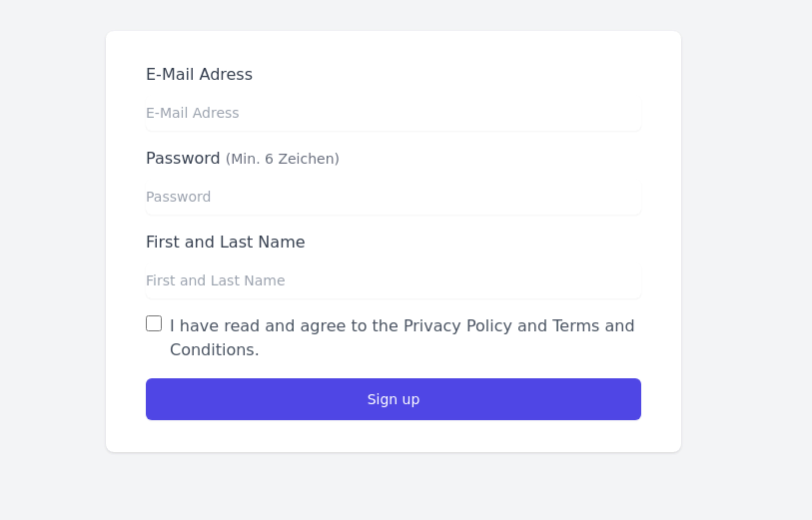Click the "Password" label above the field
The height and width of the screenshot is (520, 812).
pos(183,158)
